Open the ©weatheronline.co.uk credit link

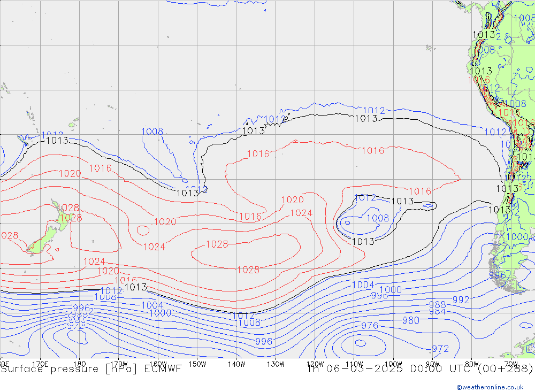tap(490, 387)
